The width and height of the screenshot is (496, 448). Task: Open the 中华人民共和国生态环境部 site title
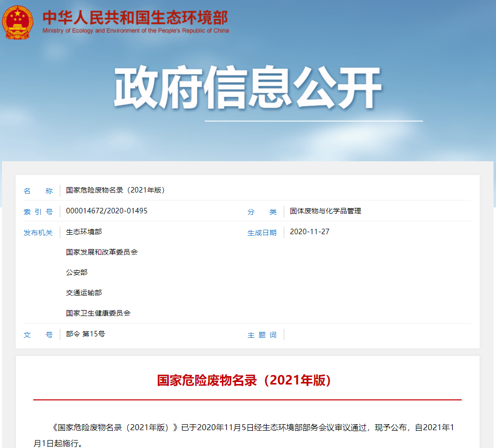pyautogui.click(x=135, y=17)
